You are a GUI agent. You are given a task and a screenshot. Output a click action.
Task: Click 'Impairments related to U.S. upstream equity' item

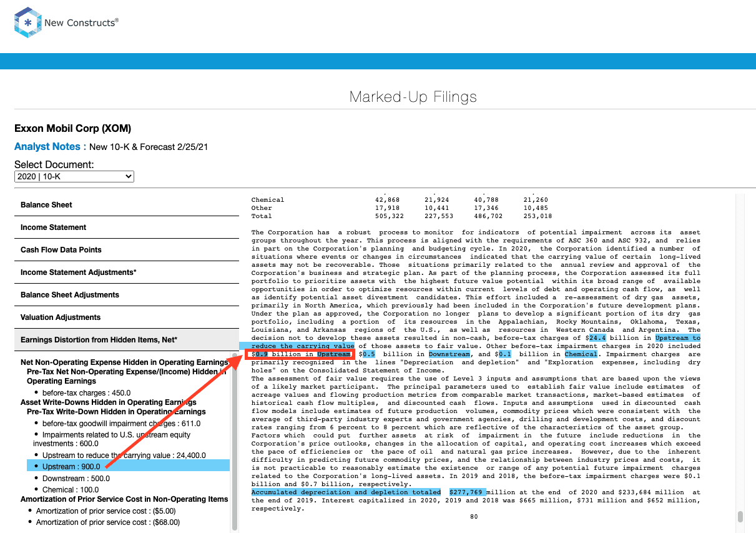pos(112,439)
